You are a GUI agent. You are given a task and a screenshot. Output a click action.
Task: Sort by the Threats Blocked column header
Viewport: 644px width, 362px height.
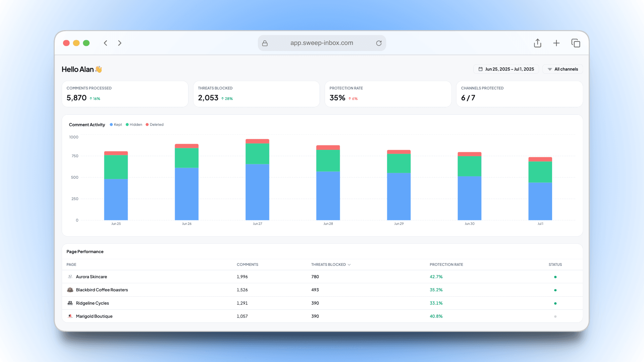328,264
